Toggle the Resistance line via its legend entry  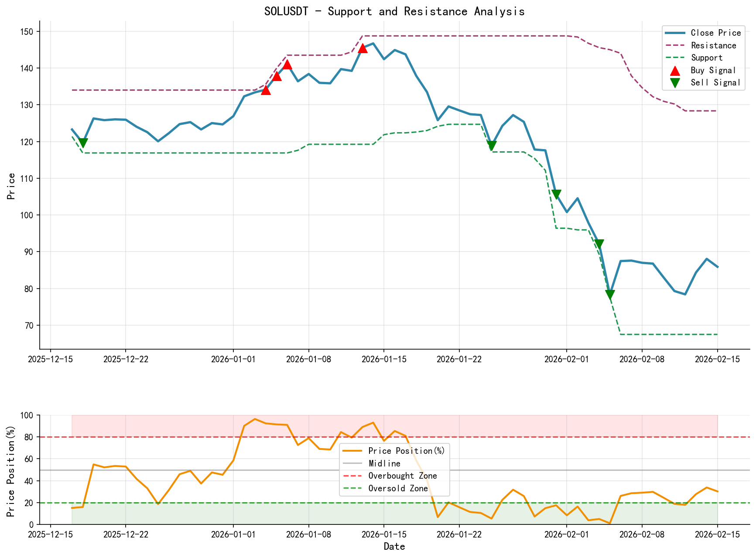click(x=713, y=45)
